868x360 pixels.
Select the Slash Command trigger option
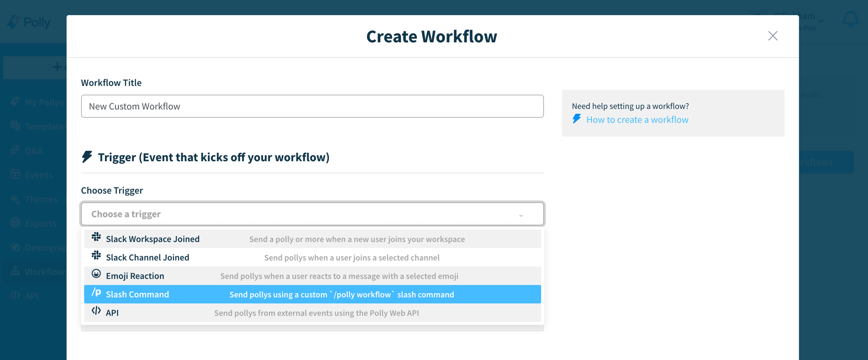[312, 294]
